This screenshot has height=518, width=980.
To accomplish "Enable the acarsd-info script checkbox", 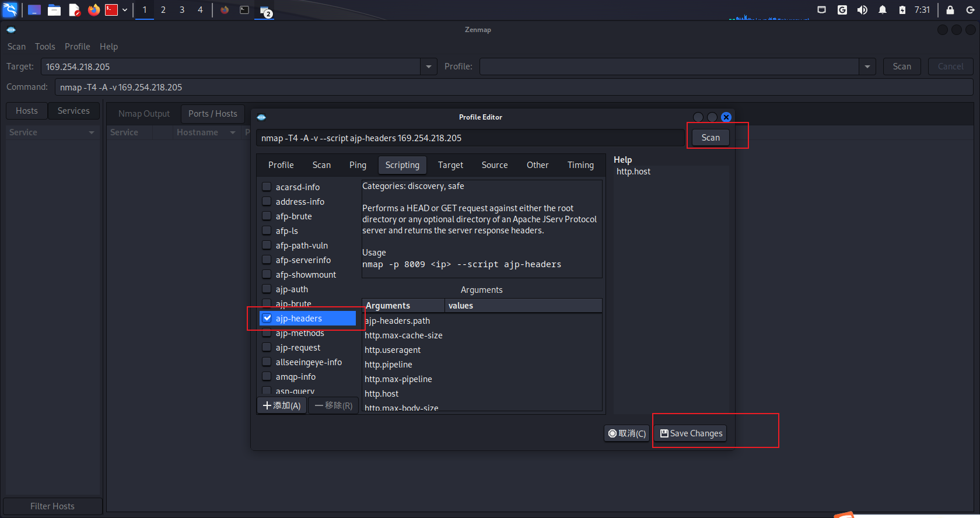I will [267, 187].
